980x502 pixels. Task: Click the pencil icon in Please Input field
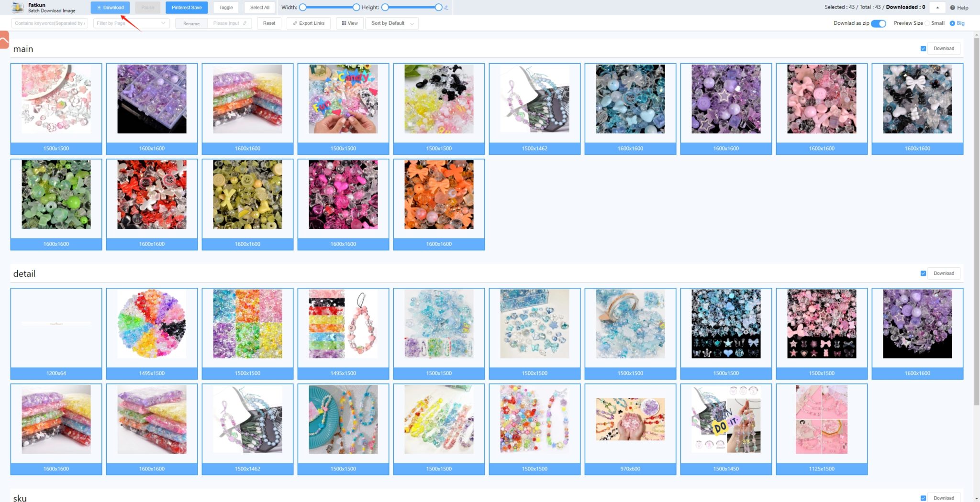[244, 23]
